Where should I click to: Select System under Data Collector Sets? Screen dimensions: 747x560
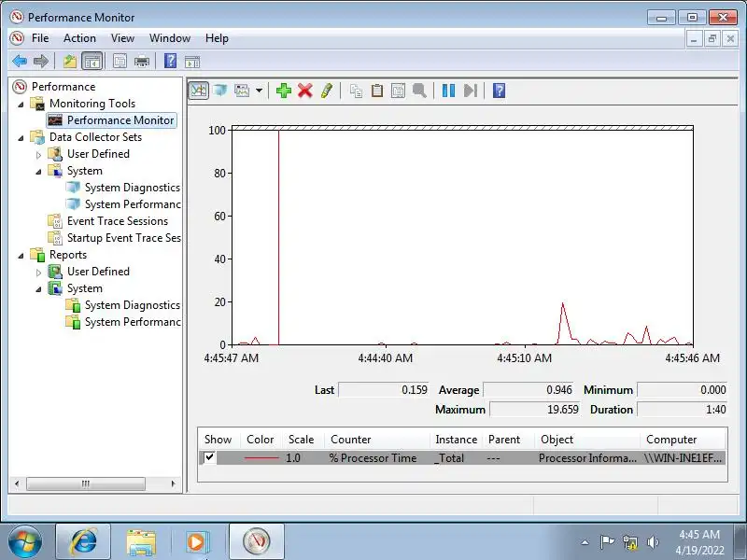pyautogui.click(x=84, y=171)
